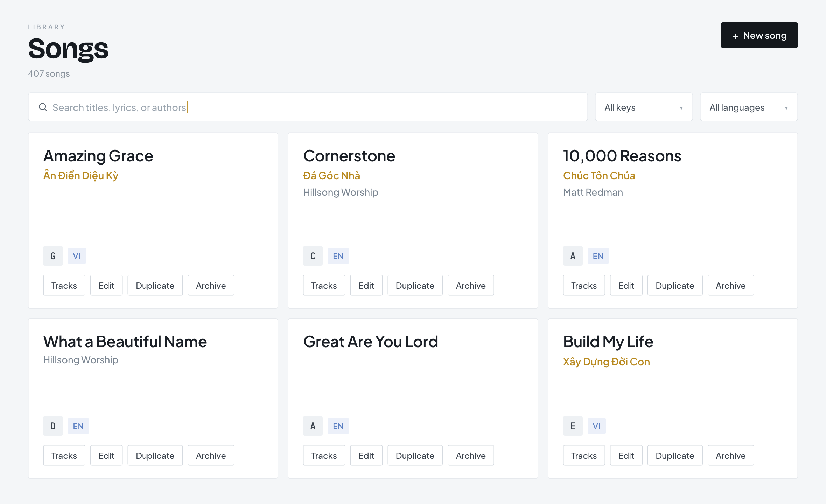Open Tracks for Cornerstone
Image resolution: width=826 pixels, height=504 pixels.
pyautogui.click(x=324, y=285)
